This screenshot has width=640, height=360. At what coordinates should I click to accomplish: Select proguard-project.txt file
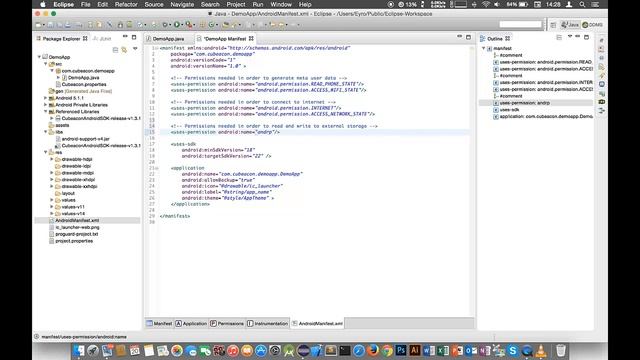tap(77, 234)
